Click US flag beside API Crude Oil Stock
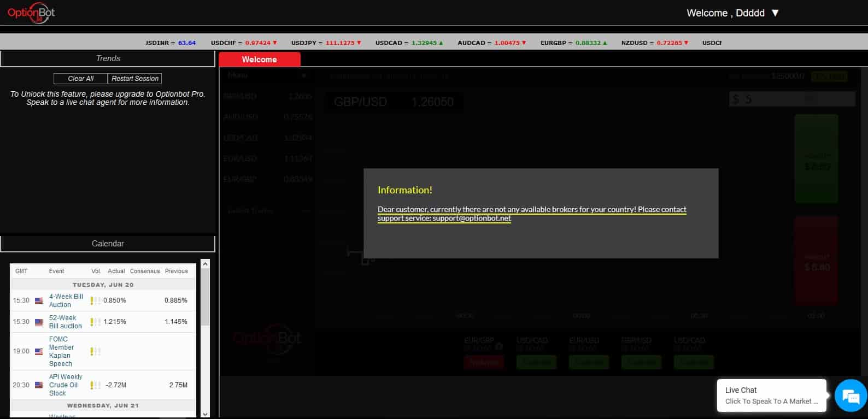 [x=39, y=385]
